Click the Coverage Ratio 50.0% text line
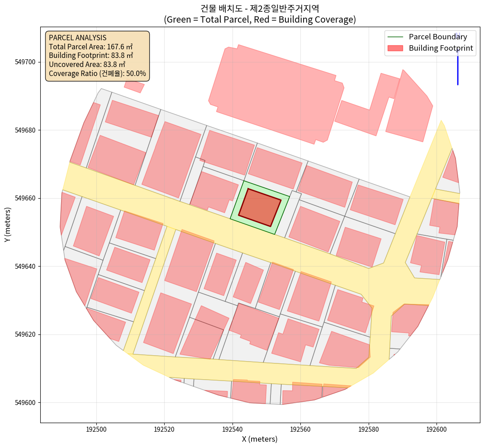Image resolution: width=484 pixels, height=448 pixels. click(97, 73)
